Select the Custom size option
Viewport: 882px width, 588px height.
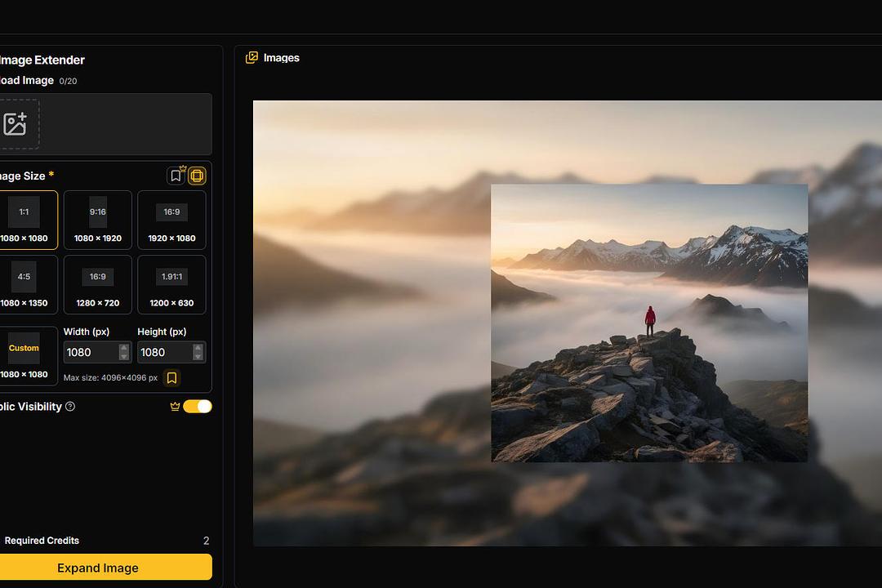24,356
